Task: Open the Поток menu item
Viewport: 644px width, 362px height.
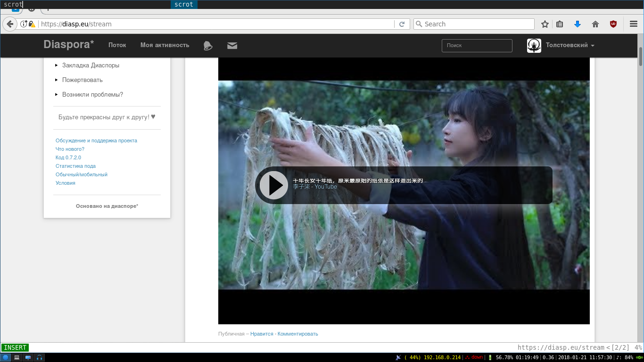Action: click(x=117, y=45)
